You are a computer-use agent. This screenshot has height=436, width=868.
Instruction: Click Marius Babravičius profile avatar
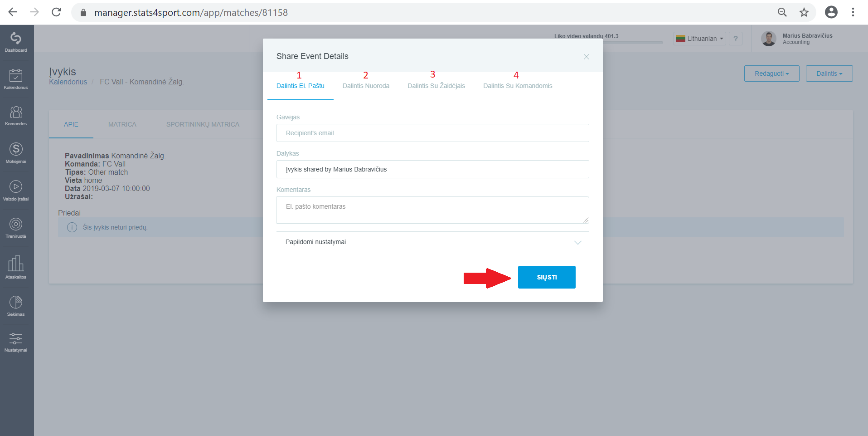tap(769, 39)
